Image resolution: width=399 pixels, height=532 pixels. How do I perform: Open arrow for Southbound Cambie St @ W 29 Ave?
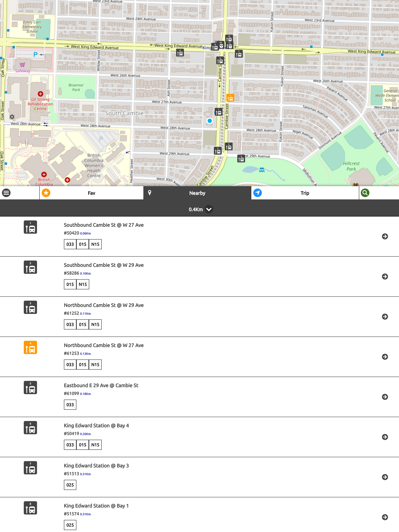coord(385,277)
